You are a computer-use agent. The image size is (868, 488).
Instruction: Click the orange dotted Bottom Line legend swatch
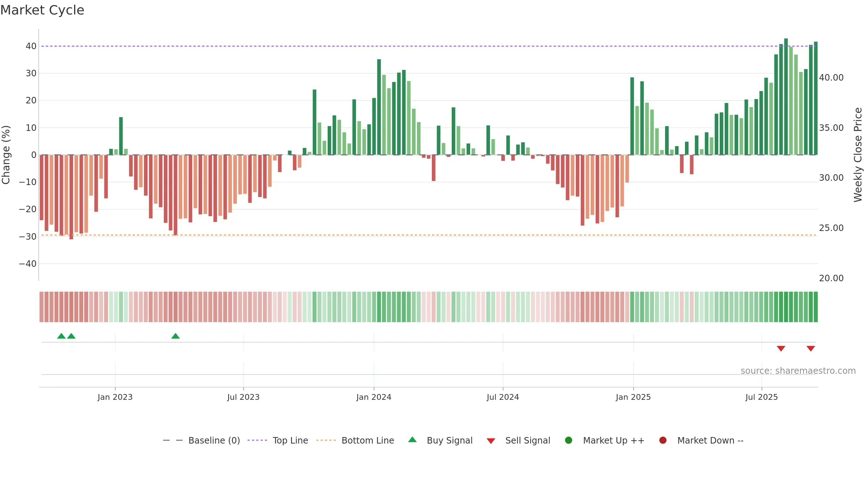(326, 440)
